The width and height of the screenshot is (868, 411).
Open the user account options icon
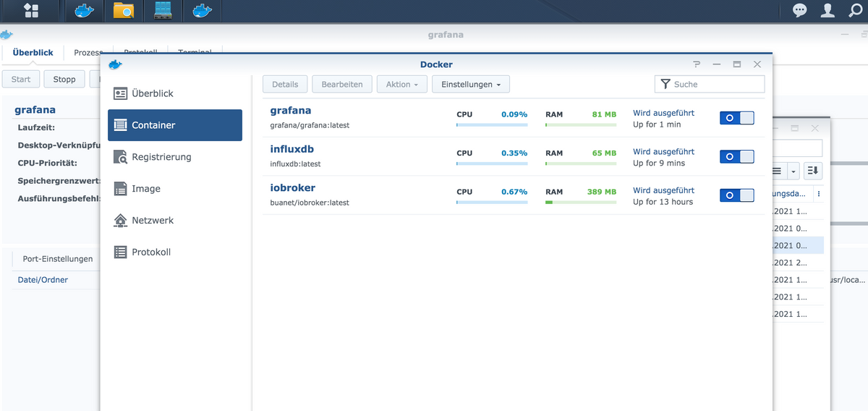tap(828, 10)
